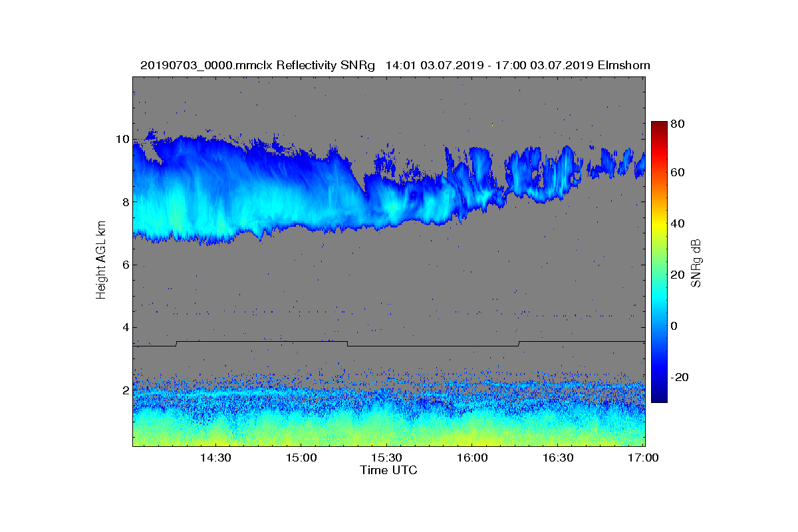Click the colorbar value label 0
Viewport: 798px width, 532px height.
coord(675,326)
